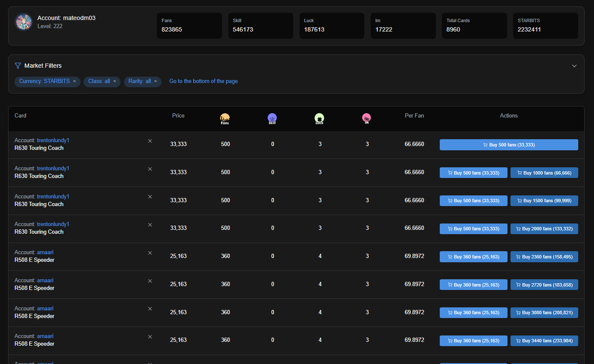Dismiss the card row with Buy 2360 fans button
594x364 pixels.
[150, 253]
